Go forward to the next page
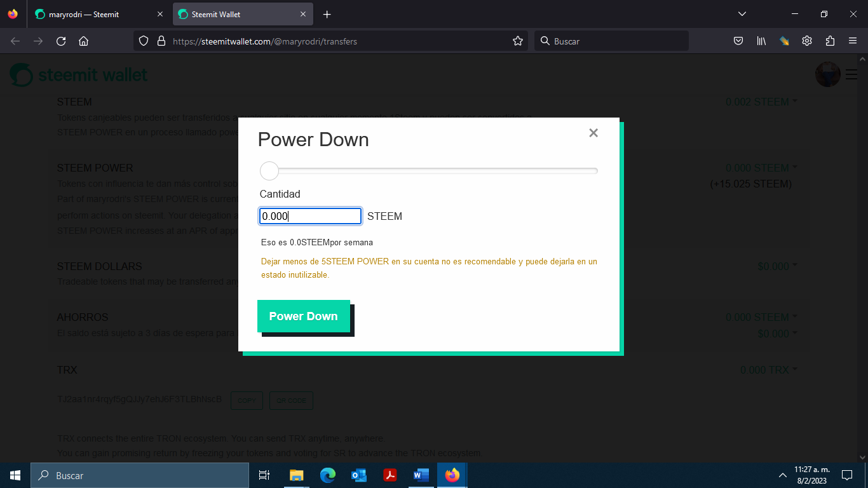868x488 pixels. pos(38,41)
